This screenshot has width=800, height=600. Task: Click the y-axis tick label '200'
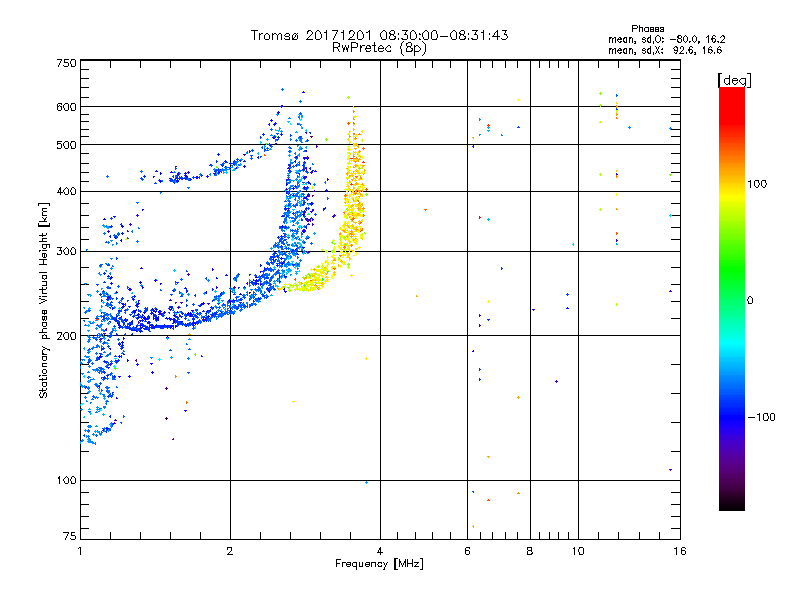66,336
